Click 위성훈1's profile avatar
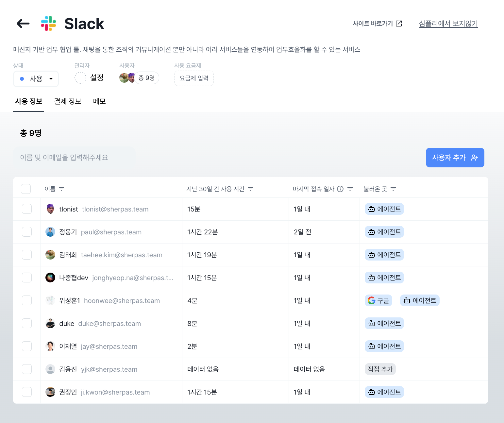 (50, 300)
